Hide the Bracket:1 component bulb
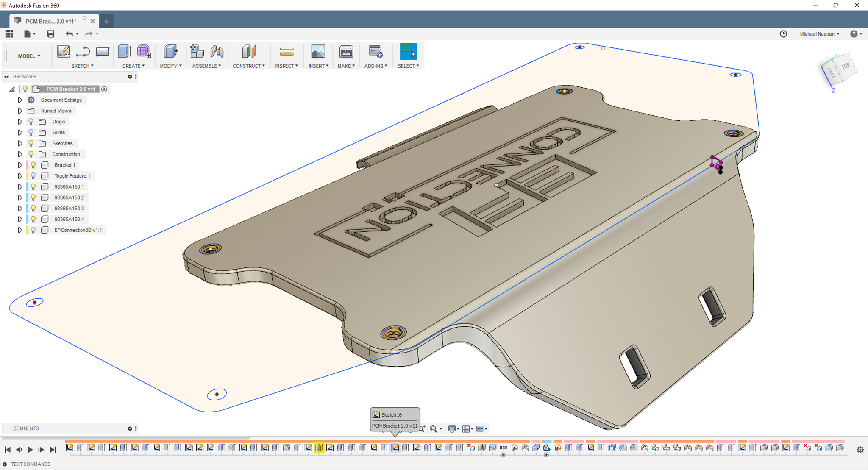The image size is (868, 470). pos(33,165)
